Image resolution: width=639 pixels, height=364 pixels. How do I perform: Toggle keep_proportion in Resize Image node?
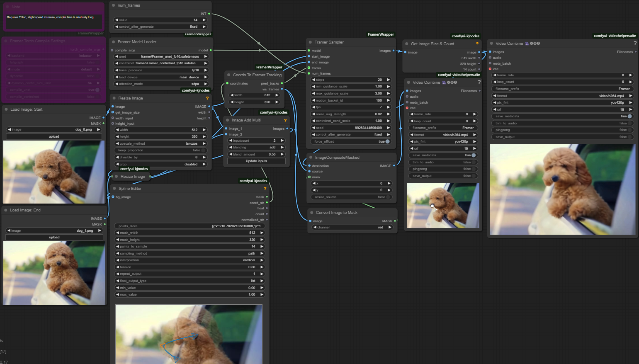160,150
